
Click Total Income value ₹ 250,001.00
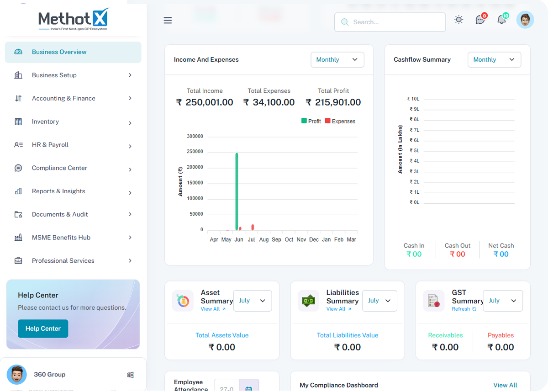205,102
